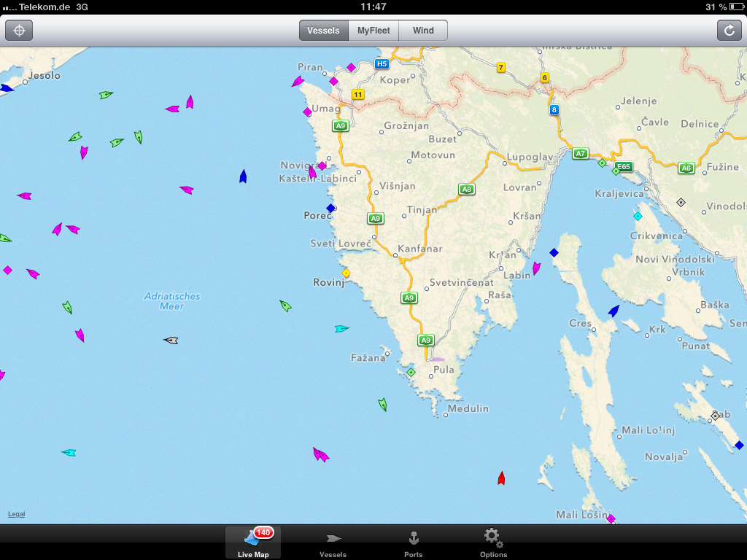
Task: Tap the locate-me crosshair button
Action: (x=19, y=31)
